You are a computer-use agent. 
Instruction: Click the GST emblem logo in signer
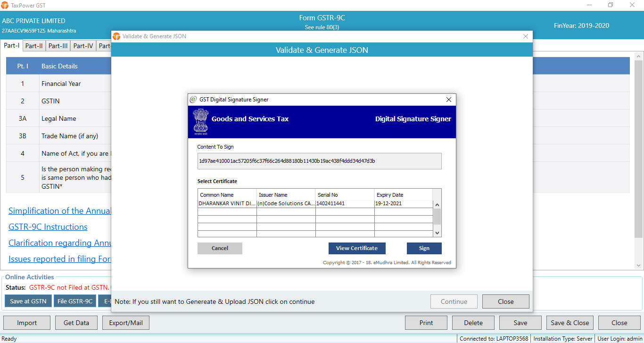pos(201,121)
